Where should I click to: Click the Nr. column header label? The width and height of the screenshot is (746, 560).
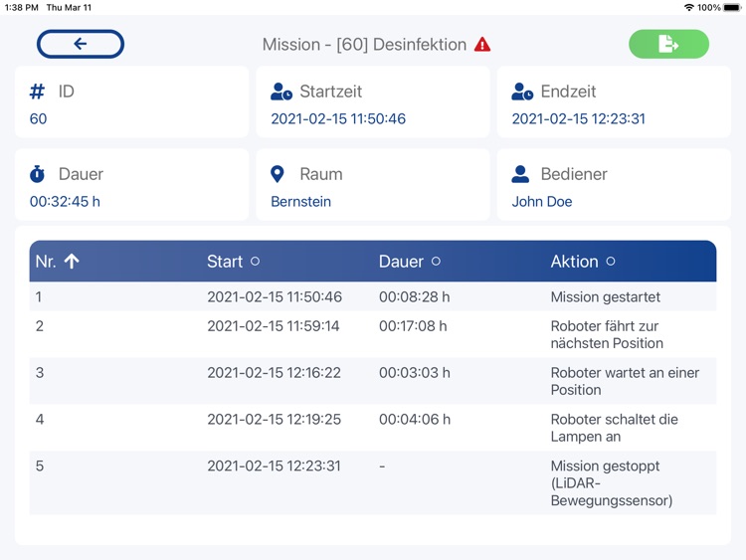[46, 262]
